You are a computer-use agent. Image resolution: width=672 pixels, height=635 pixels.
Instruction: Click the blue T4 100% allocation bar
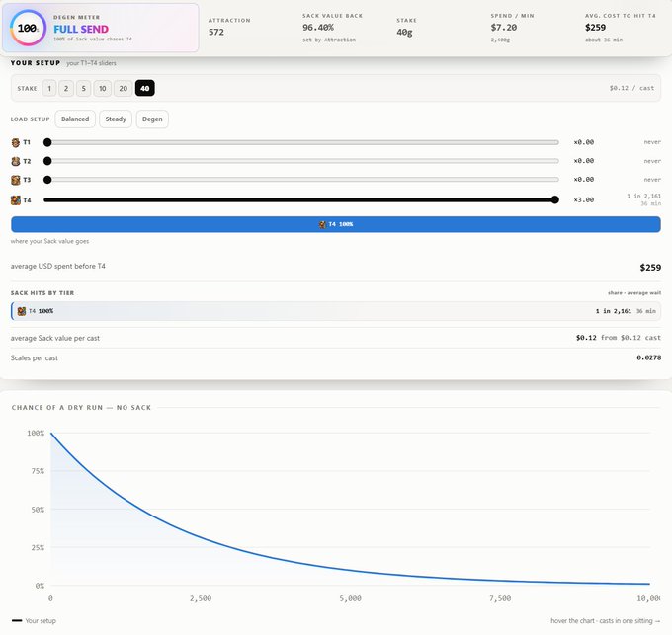(336, 224)
